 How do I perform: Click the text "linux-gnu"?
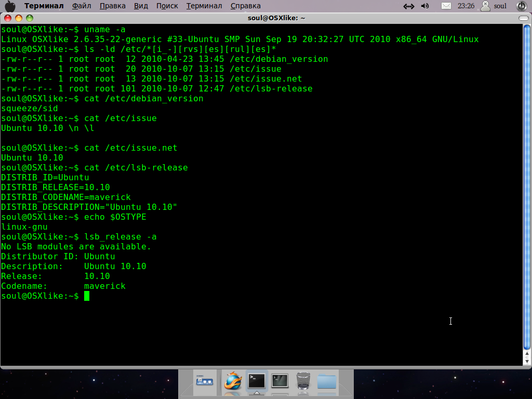point(24,227)
